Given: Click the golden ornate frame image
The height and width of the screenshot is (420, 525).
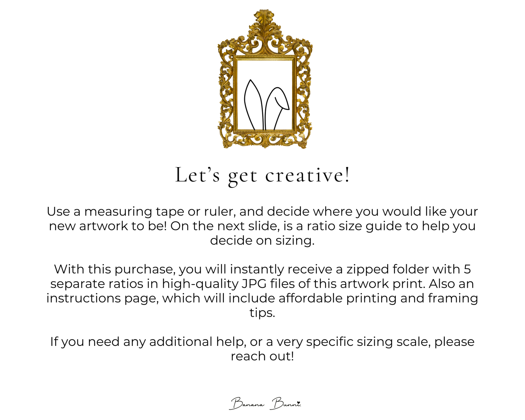Looking at the screenshot, I should click(265, 79).
